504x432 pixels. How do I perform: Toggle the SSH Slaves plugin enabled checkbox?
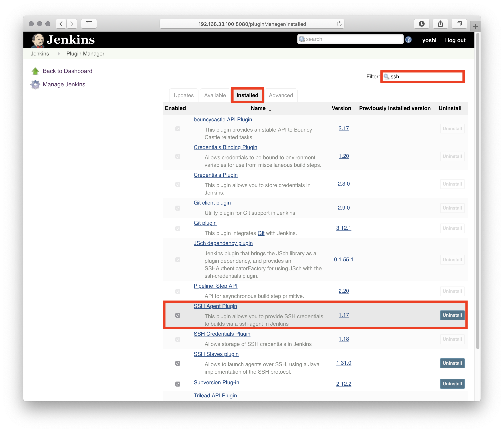tap(178, 363)
